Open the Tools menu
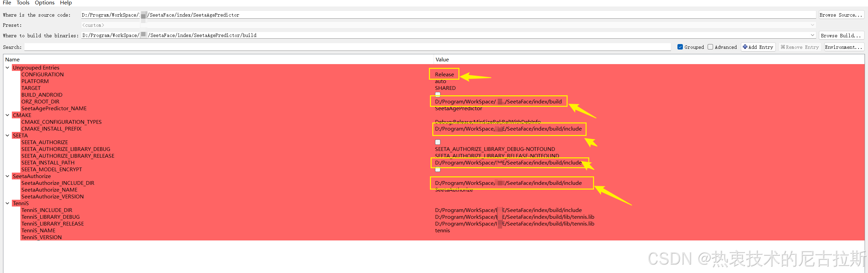Screen dimensions: 868x273 tap(23, 3)
